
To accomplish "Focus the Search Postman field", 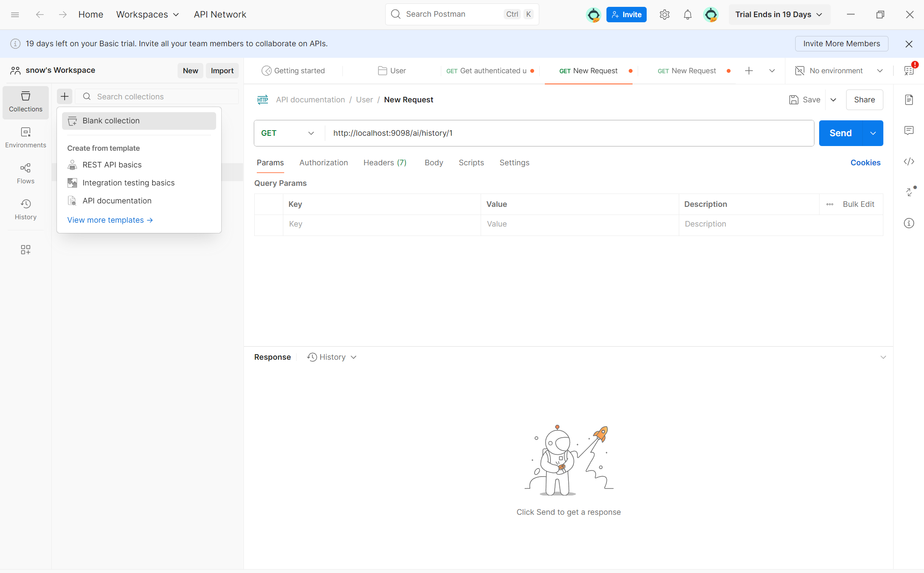I will [462, 14].
